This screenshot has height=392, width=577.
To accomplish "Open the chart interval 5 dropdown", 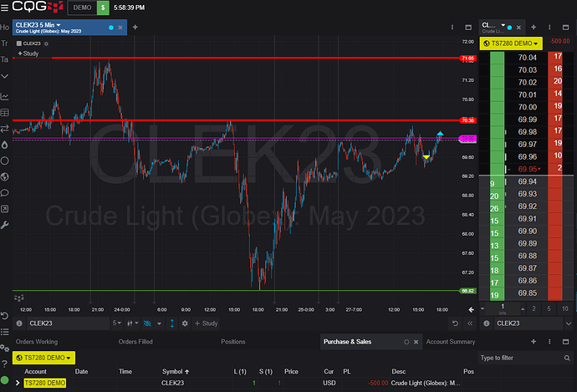I will pyautogui.click(x=116, y=323).
